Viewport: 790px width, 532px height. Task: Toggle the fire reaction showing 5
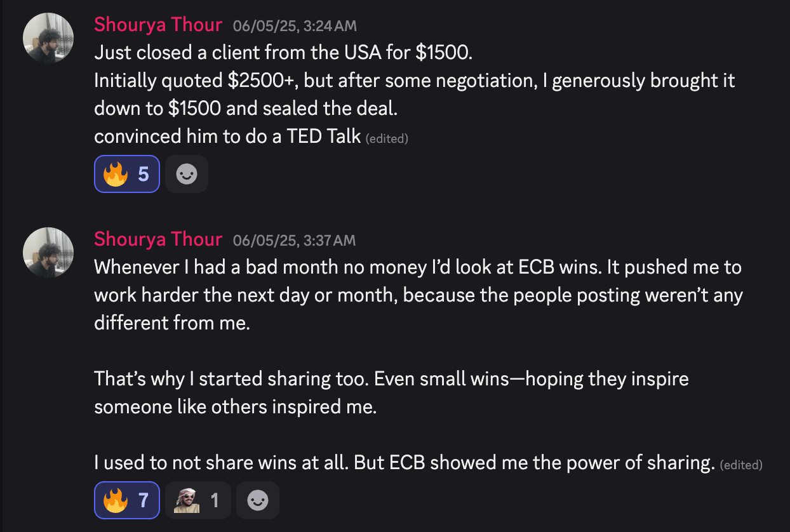pyautogui.click(x=127, y=174)
